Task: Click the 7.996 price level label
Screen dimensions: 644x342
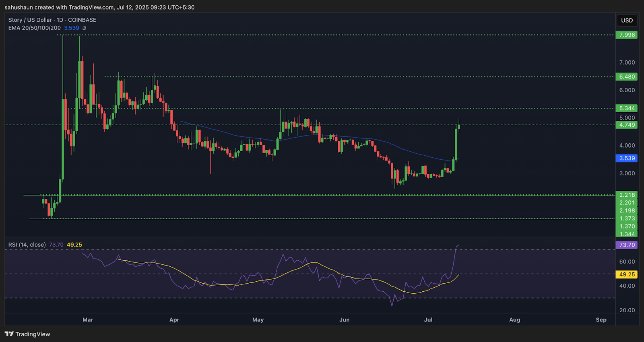Action: point(627,35)
